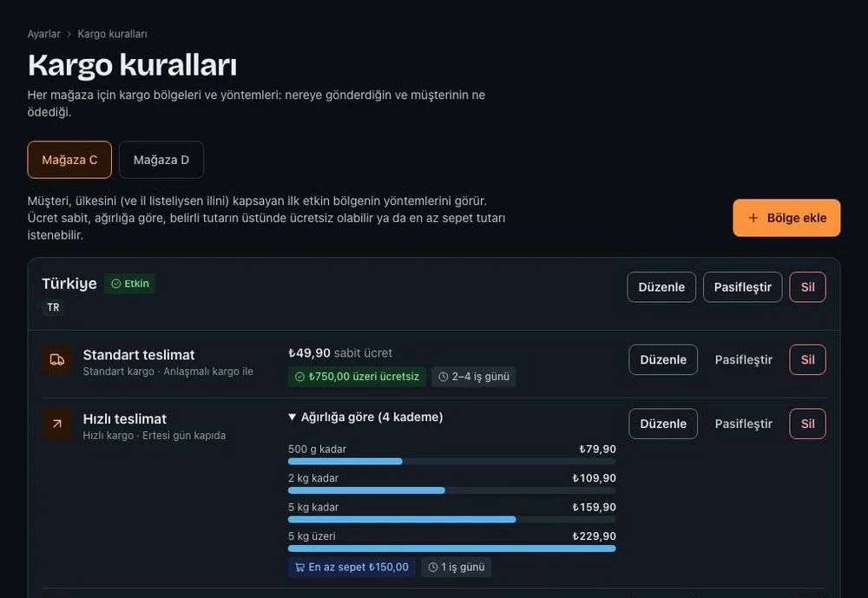Click Hızlı kargo · Ertesi gün kapıda text
The height and width of the screenshot is (598, 868).
(x=155, y=436)
